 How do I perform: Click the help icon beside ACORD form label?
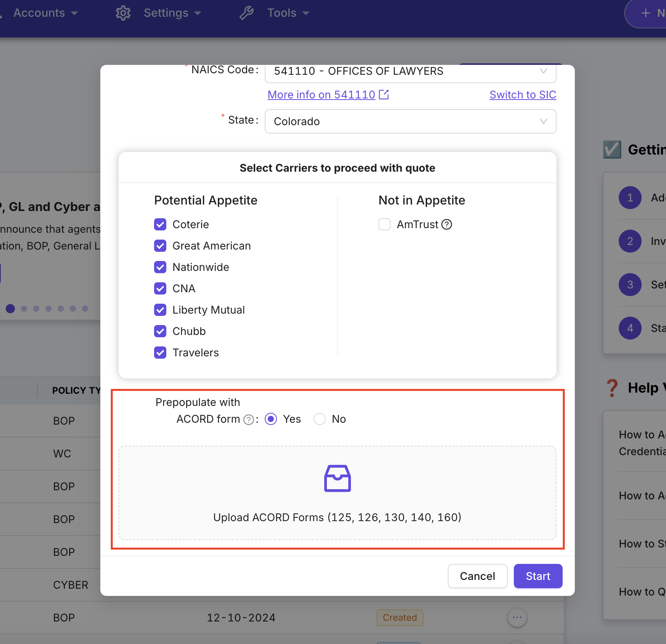point(249,419)
